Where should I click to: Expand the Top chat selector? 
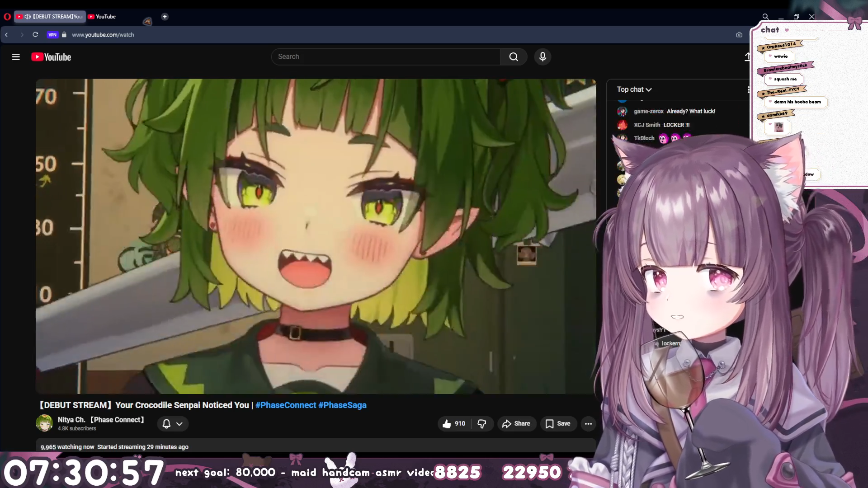pyautogui.click(x=634, y=89)
